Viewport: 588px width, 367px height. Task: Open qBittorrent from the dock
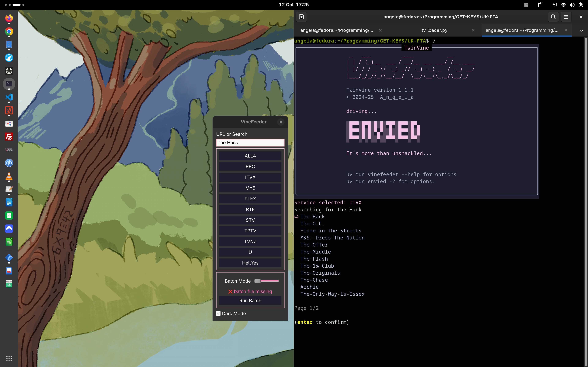coord(9,163)
